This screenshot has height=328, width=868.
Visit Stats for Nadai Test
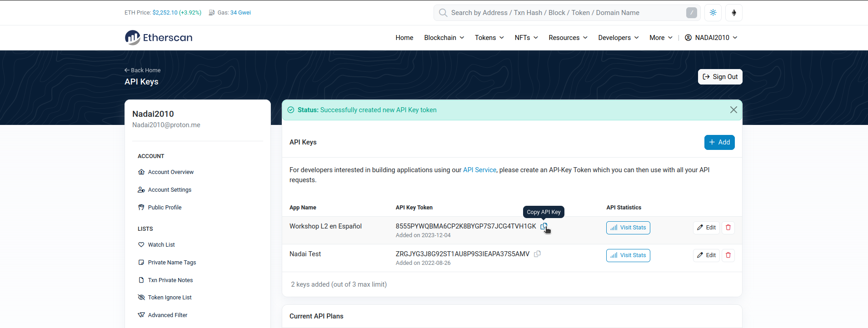pyautogui.click(x=628, y=255)
